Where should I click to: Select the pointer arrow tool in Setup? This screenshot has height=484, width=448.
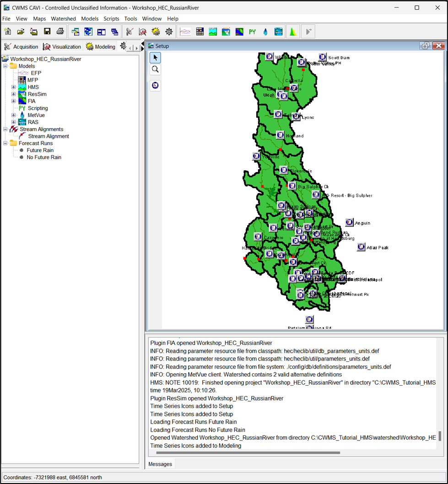point(155,58)
